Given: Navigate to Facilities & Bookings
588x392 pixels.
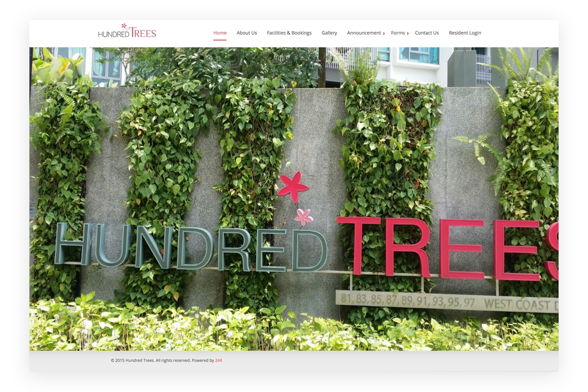Looking at the screenshot, I should pos(289,33).
